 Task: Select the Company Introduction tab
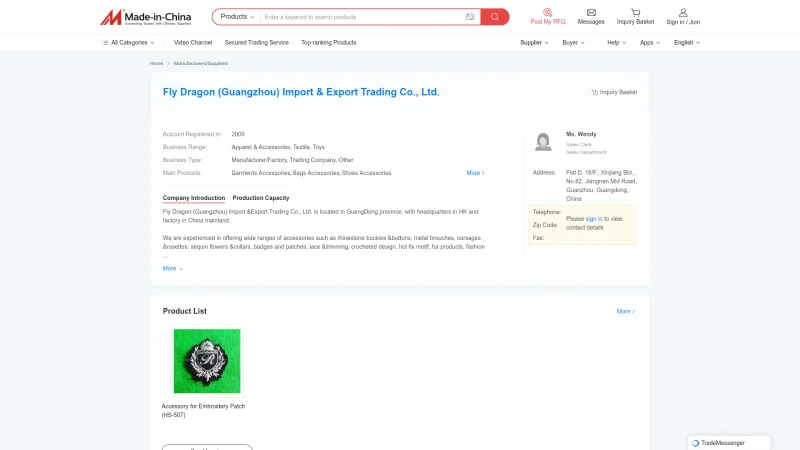click(x=194, y=198)
